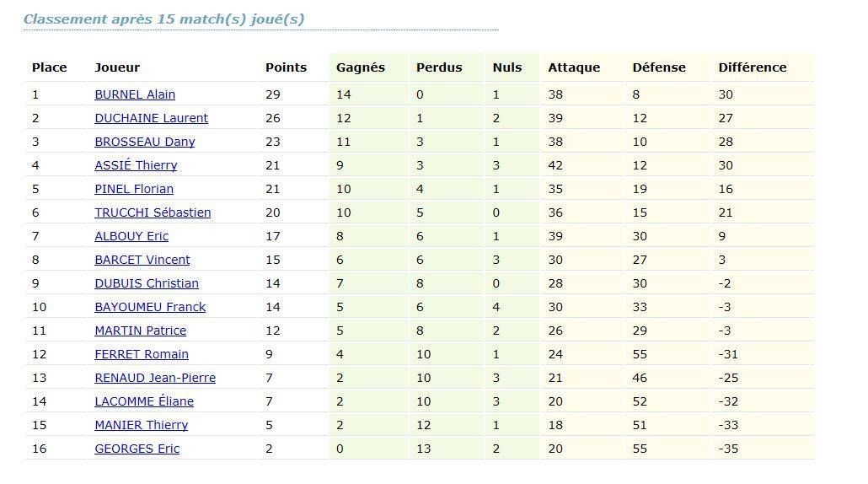
Task: Click DUCHAINE Laurent player name
Action: [151, 118]
